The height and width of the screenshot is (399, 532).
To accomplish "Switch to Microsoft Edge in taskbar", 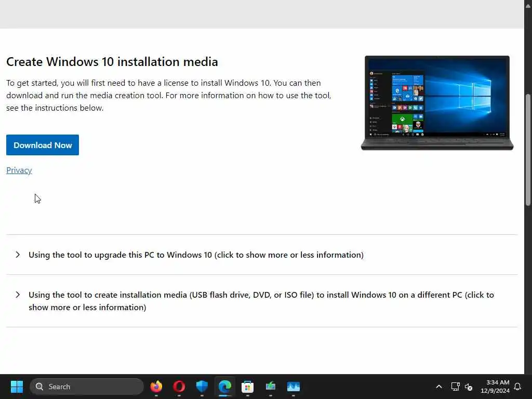I will [224, 387].
